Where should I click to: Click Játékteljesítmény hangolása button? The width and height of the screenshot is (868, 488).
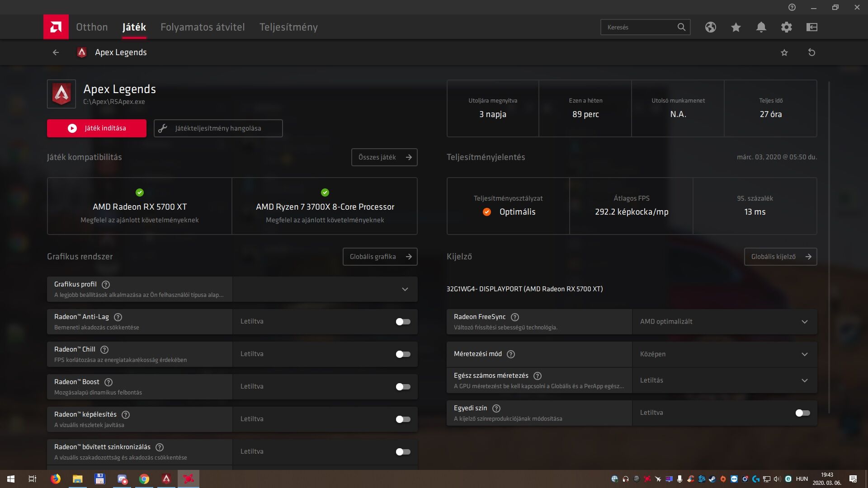tap(218, 128)
